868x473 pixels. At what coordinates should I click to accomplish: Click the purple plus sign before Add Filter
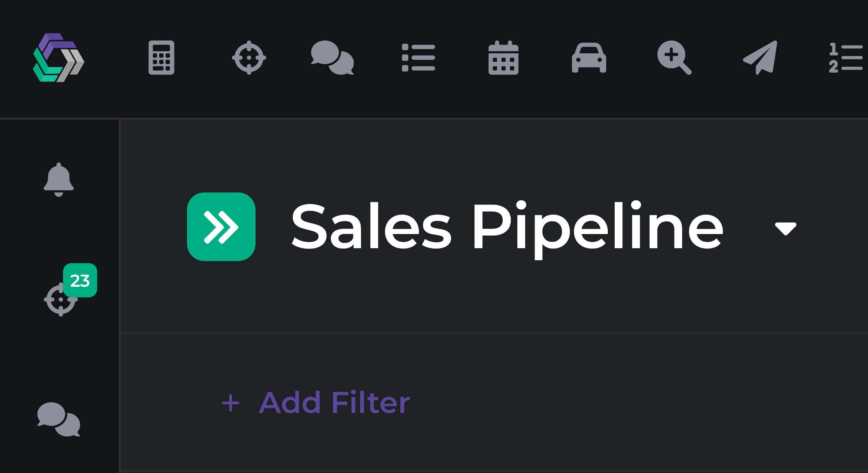point(231,403)
